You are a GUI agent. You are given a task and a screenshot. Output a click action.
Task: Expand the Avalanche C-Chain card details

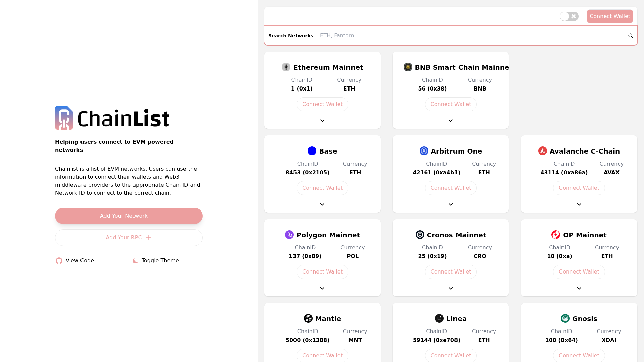point(579,204)
